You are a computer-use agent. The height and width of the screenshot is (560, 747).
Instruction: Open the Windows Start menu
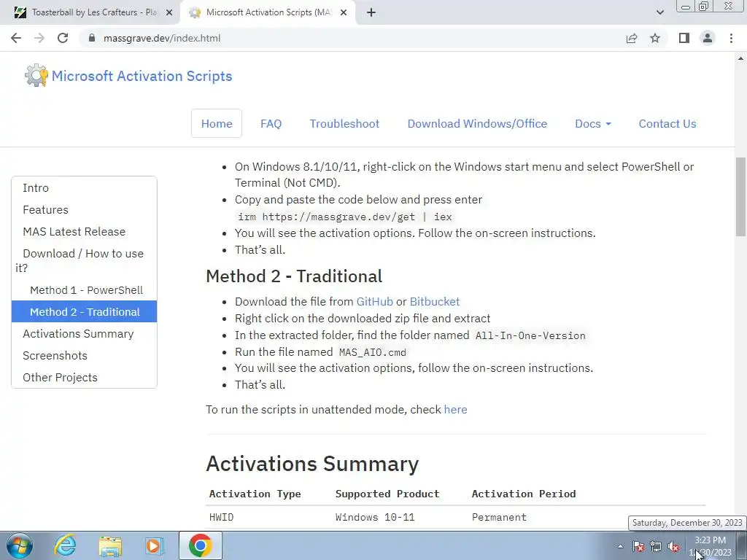tap(20, 545)
